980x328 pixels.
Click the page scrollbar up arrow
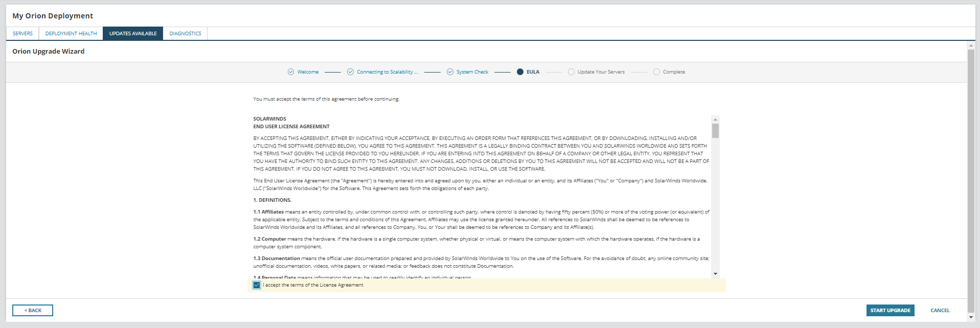(971, 46)
